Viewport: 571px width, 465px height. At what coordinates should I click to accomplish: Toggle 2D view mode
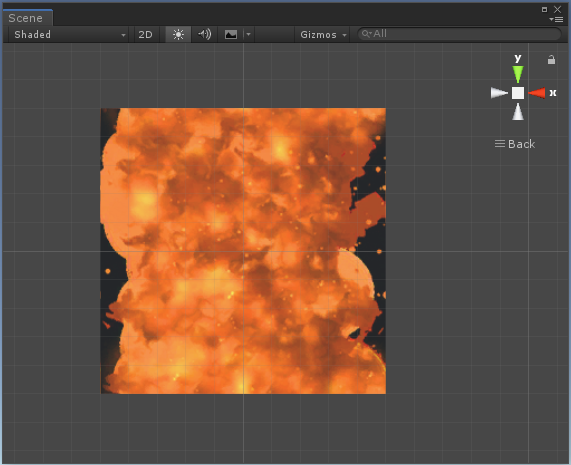pos(145,35)
